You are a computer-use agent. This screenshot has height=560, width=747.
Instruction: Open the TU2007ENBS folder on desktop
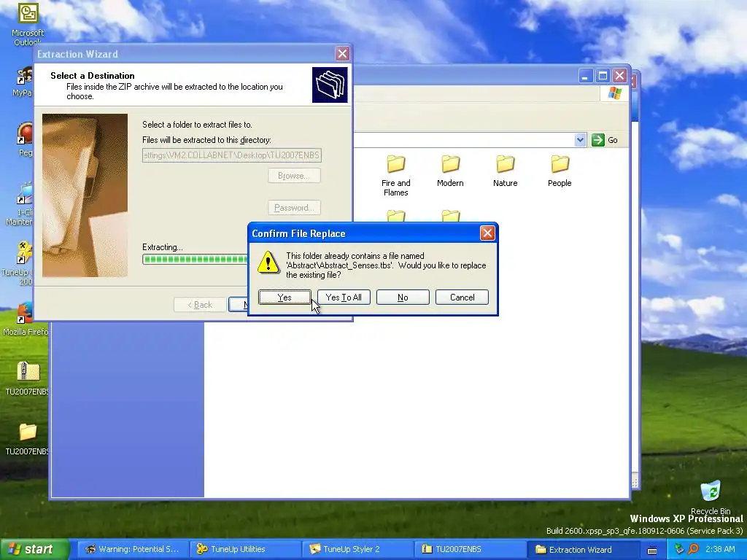tap(27, 438)
